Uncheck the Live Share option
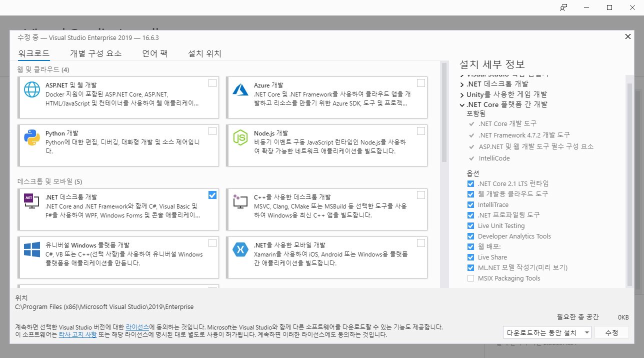644x358 pixels. point(470,257)
